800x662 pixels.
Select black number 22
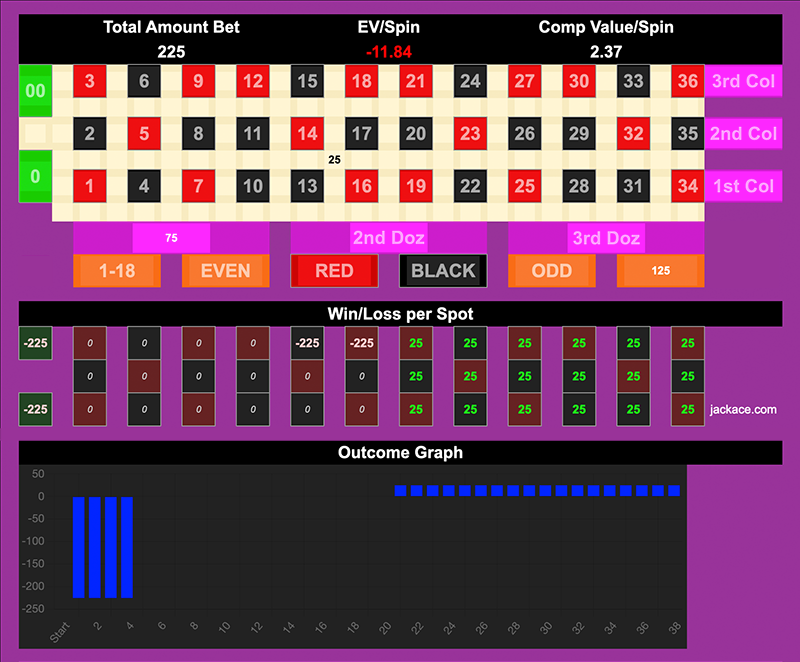coord(470,185)
